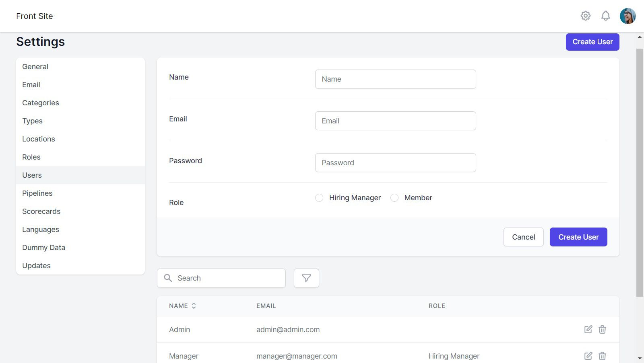Click the vertical page scrollbar
The image size is (644, 363).
(640, 173)
